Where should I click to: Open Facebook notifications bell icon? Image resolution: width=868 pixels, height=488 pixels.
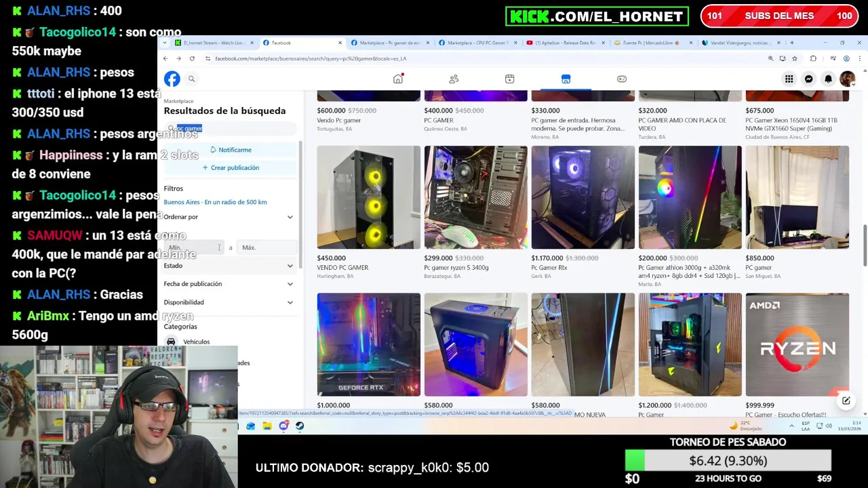coord(828,79)
